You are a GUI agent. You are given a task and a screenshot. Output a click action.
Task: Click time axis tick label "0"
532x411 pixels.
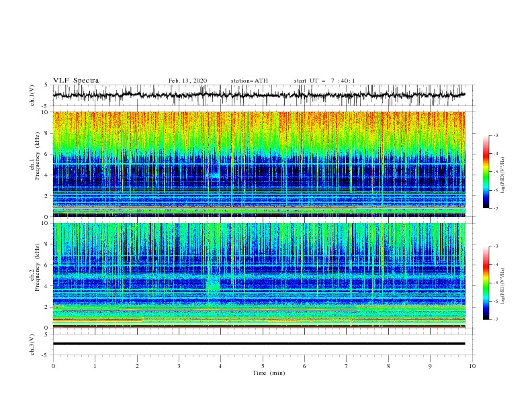[x=53, y=366]
